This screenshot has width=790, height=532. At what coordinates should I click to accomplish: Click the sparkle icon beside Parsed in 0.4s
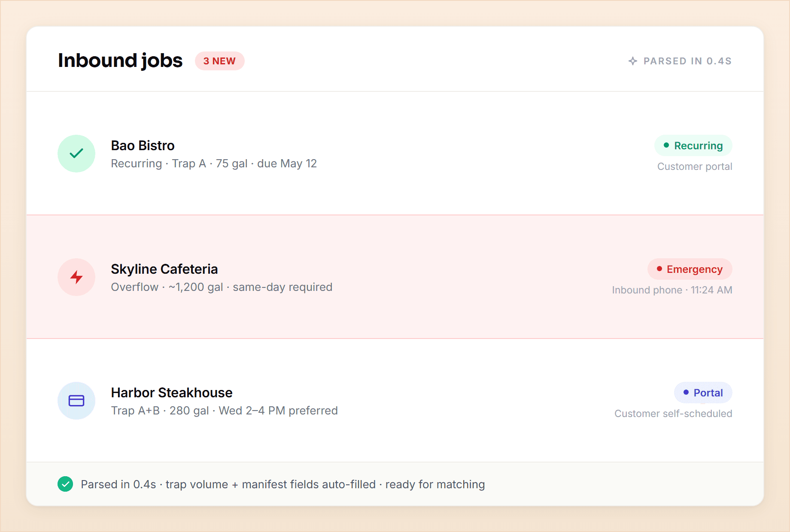(x=633, y=61)
